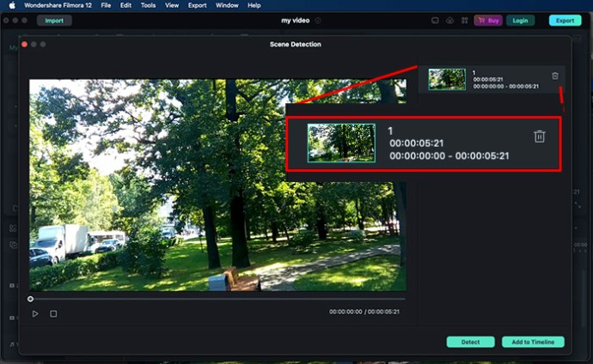Click the Buy cart button

pos(488,20)
